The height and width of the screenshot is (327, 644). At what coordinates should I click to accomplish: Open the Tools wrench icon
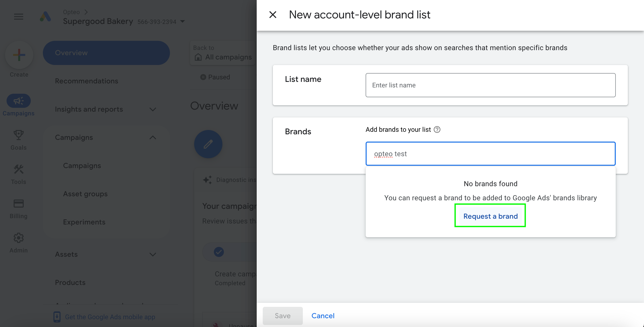coord(19,169)
